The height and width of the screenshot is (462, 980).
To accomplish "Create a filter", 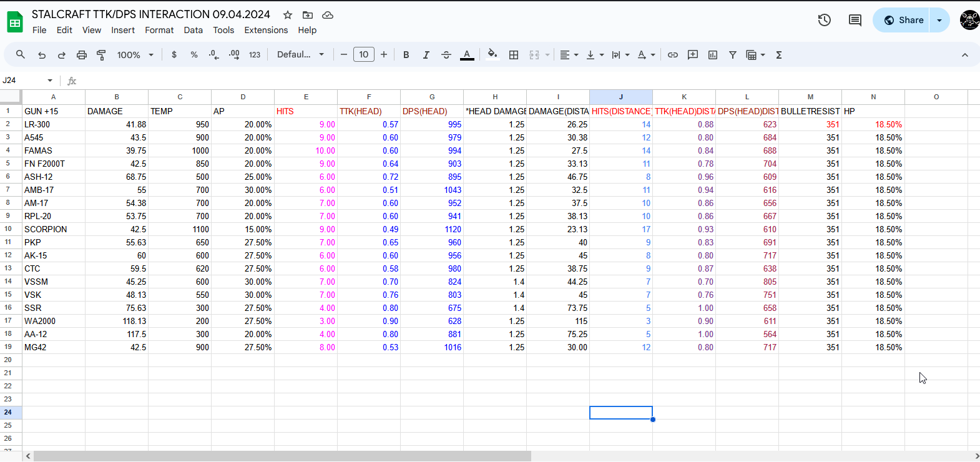I will [x=733, y=55].
